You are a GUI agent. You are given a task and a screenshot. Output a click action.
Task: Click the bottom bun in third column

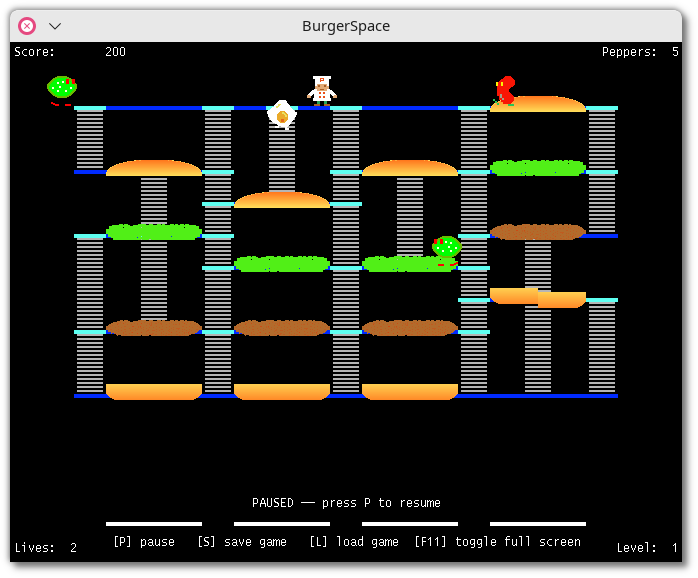[410, 392]
